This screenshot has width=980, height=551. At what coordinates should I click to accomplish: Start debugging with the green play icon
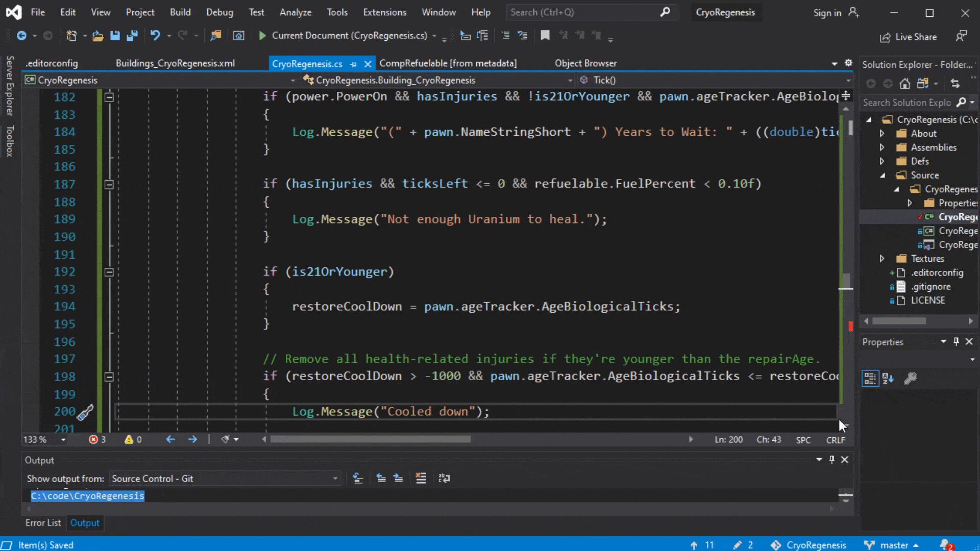pyautogui.click(x=262, y=36)
